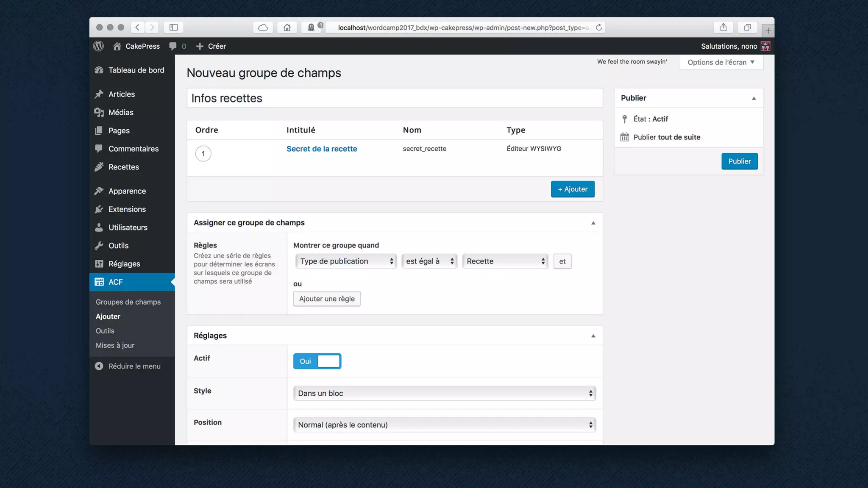This screenshot has height=488, width=868.
Task: Open the Type de publication dropdown
Action: [346, 261]
